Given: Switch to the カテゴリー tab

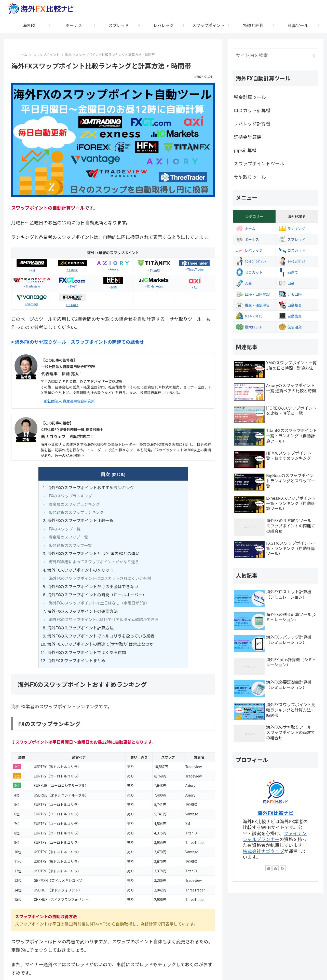Looking at the screenshot, I should (x=254, y=217).
